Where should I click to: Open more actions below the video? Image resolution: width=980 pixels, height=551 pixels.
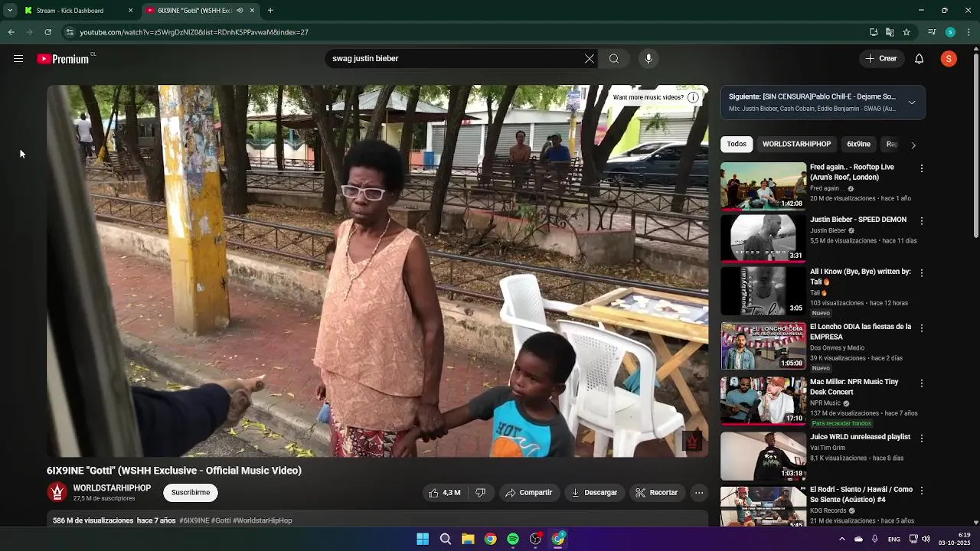[x=699, y=493]
